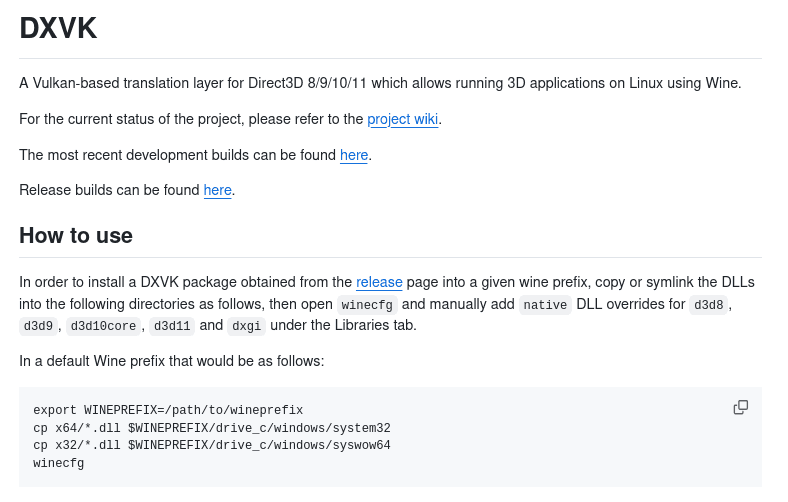Click the 'export WINEPREFIX=/path/to/wineprefix' code line
The image size is (788, 502).
[x=168, y=410]
